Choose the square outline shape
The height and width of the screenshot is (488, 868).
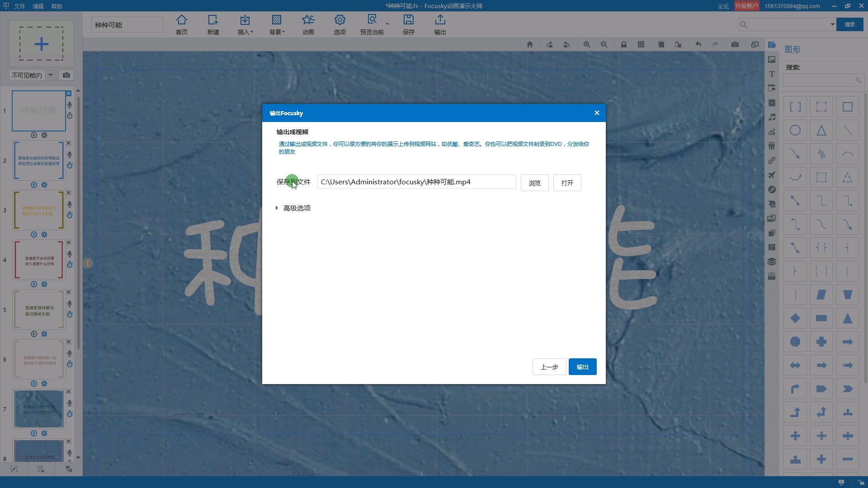point(848,107)
